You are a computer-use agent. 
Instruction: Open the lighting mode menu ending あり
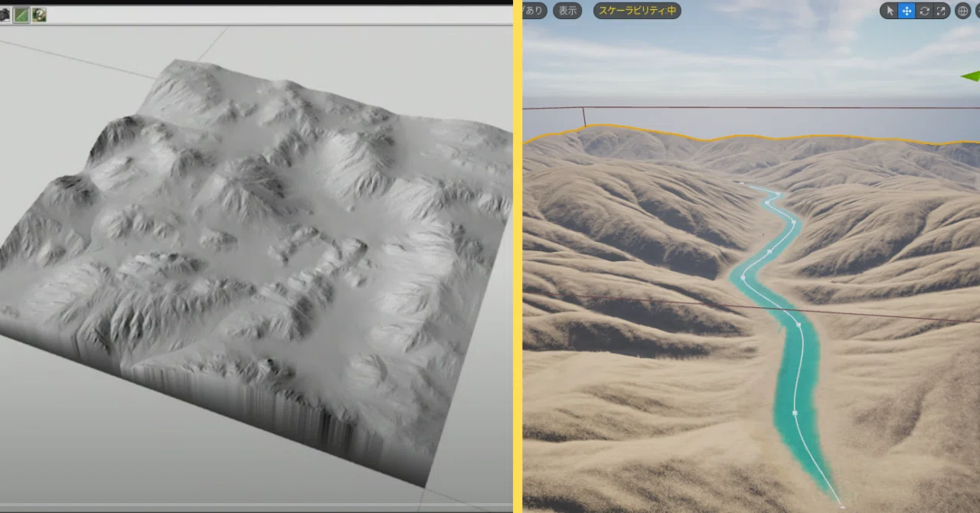534,11
